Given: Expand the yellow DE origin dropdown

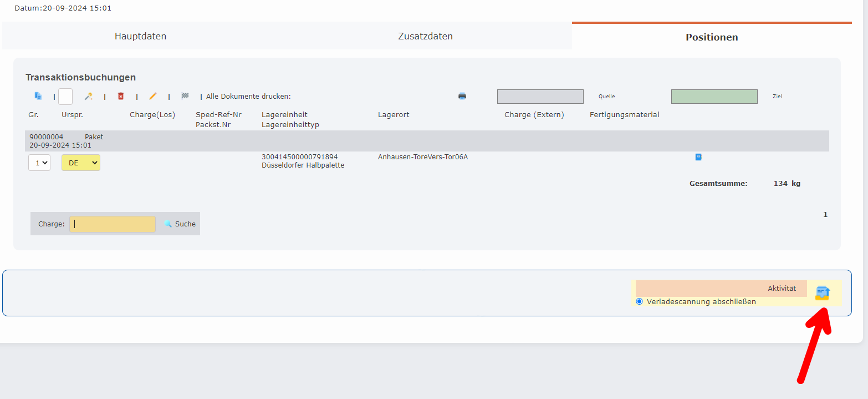Looking at the screenshot, I should tap(81, 163).
